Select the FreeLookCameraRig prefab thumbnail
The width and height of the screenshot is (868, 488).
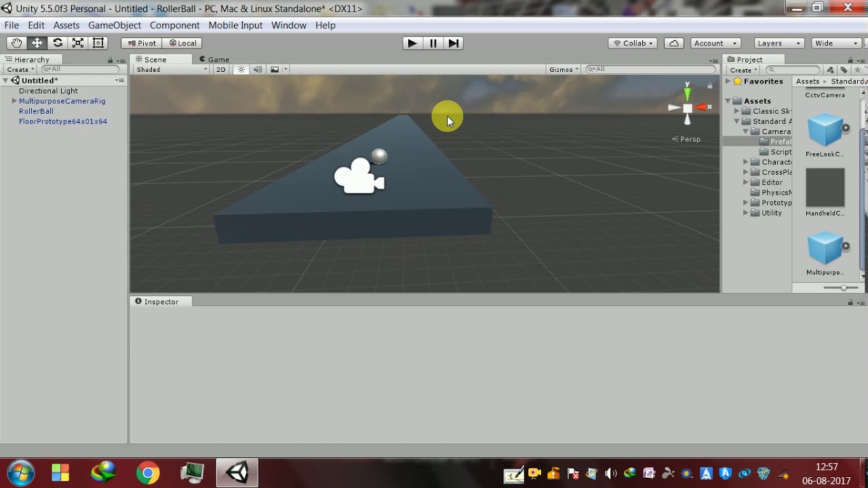[x=825, y=131]
